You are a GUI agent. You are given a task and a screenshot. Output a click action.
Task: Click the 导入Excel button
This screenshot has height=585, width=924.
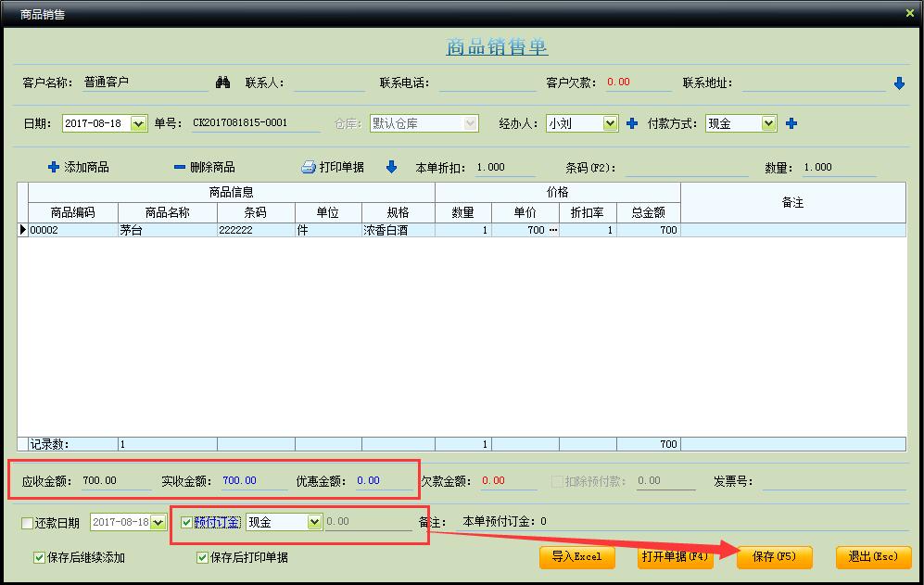click(576, 556)
